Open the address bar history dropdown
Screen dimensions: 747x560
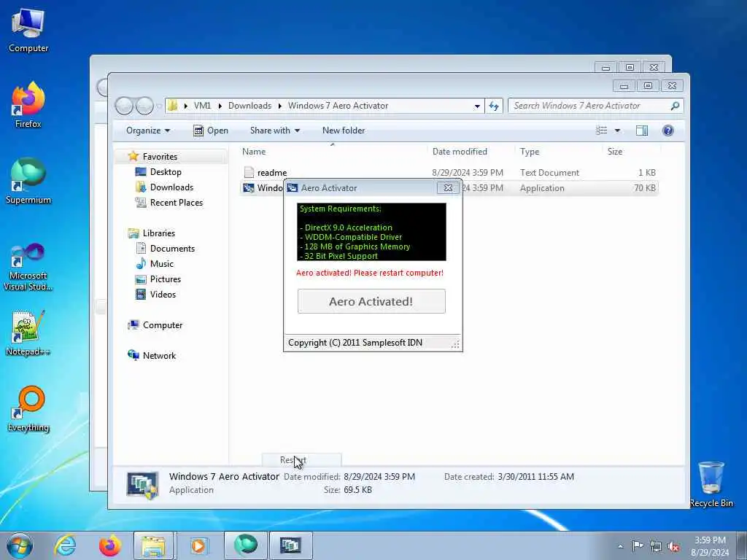point(477,106)
